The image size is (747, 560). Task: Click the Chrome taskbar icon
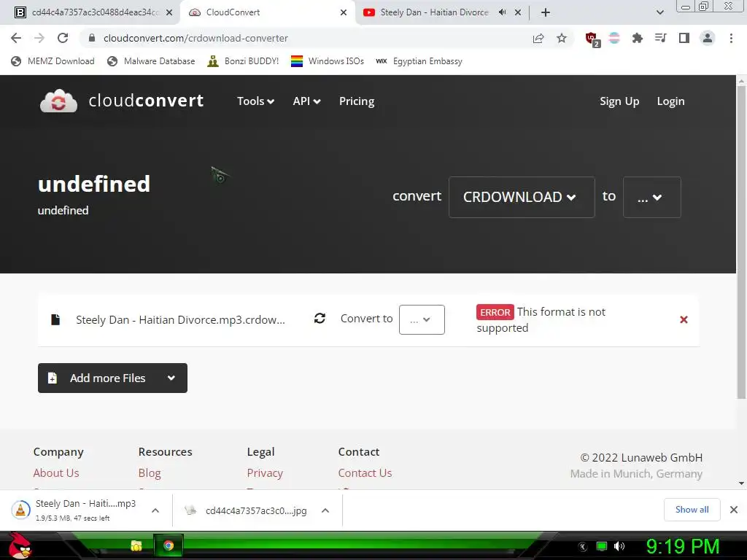click(x=169, y=545)
